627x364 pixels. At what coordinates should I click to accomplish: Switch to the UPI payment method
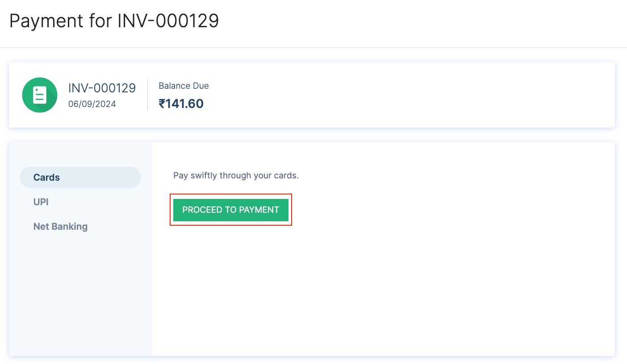coord(41,202)
